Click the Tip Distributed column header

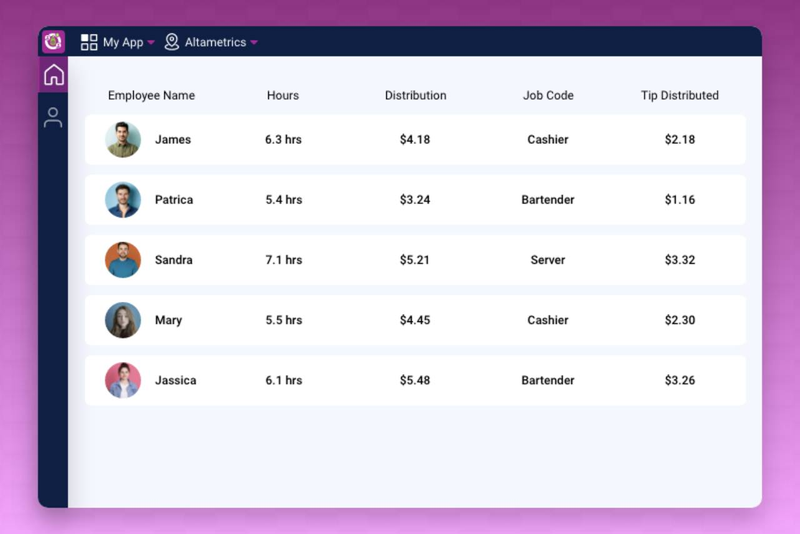pos(680,95)
